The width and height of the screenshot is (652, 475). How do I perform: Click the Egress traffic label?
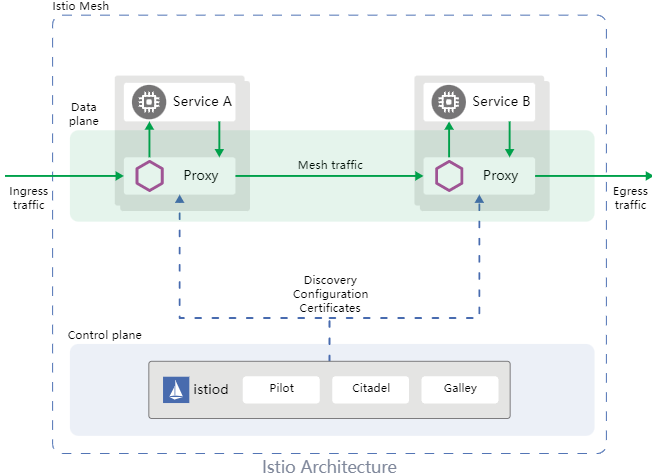630,197
